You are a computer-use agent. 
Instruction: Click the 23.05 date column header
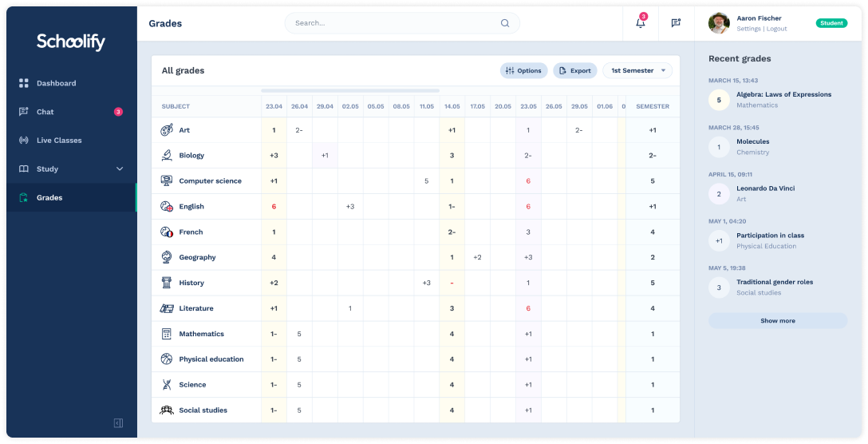tap(528, 106)
